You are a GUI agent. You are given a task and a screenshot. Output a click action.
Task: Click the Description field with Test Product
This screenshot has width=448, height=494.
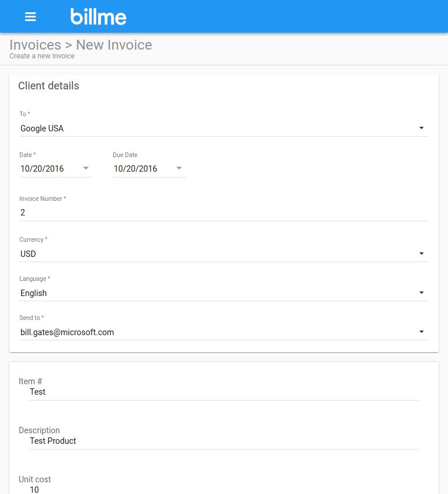224,441
